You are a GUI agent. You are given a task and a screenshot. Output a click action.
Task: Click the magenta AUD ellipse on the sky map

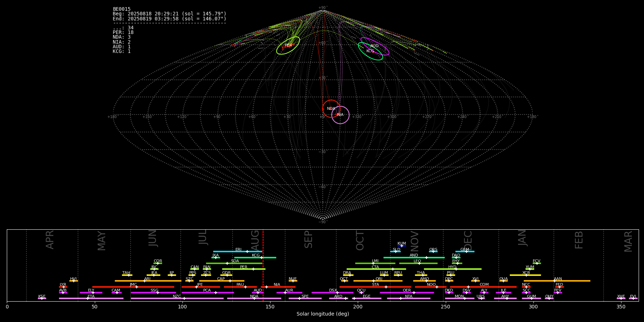click(375, 46)
